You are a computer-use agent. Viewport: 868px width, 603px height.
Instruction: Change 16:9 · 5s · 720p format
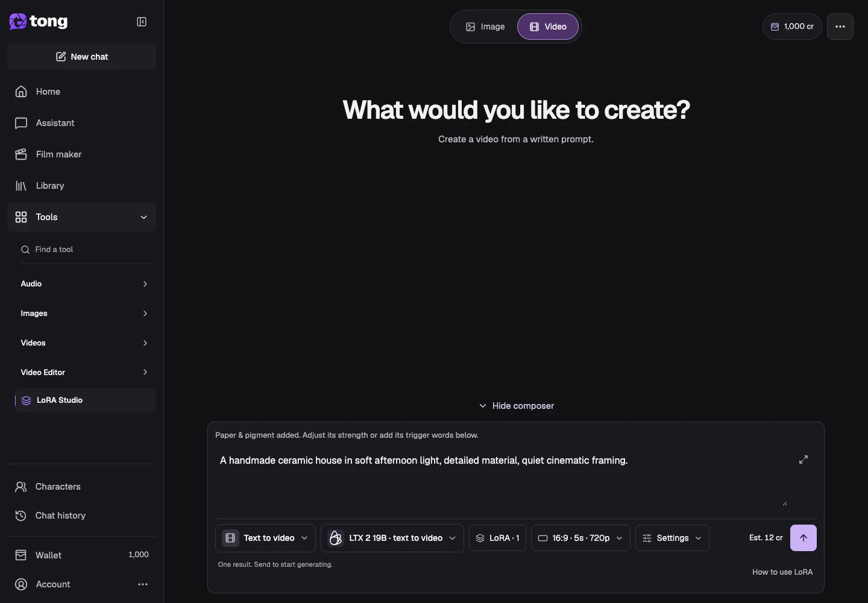click(x=580, y=538)
